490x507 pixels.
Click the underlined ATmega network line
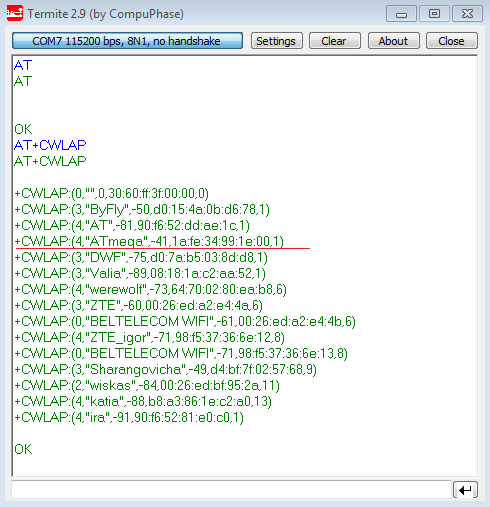(x=149, y=241)
